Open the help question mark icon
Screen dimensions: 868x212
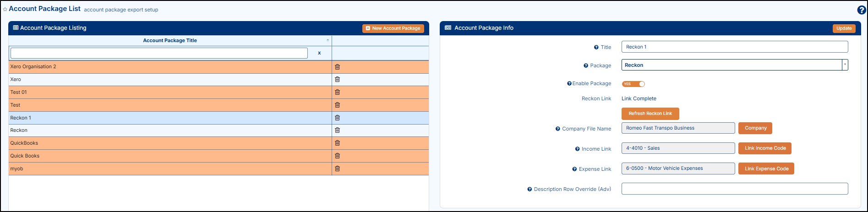coord(861,10)
